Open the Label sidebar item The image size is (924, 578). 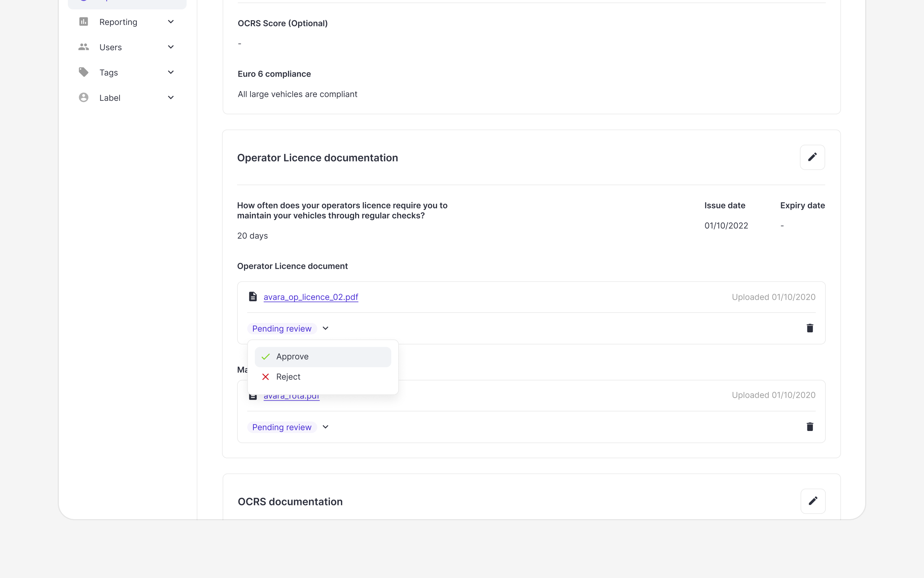(127, 98)
